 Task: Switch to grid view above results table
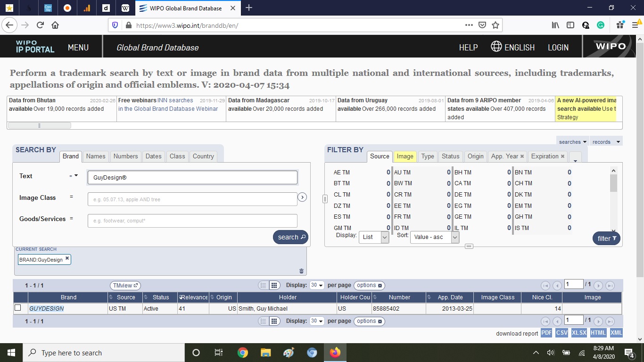274,286
